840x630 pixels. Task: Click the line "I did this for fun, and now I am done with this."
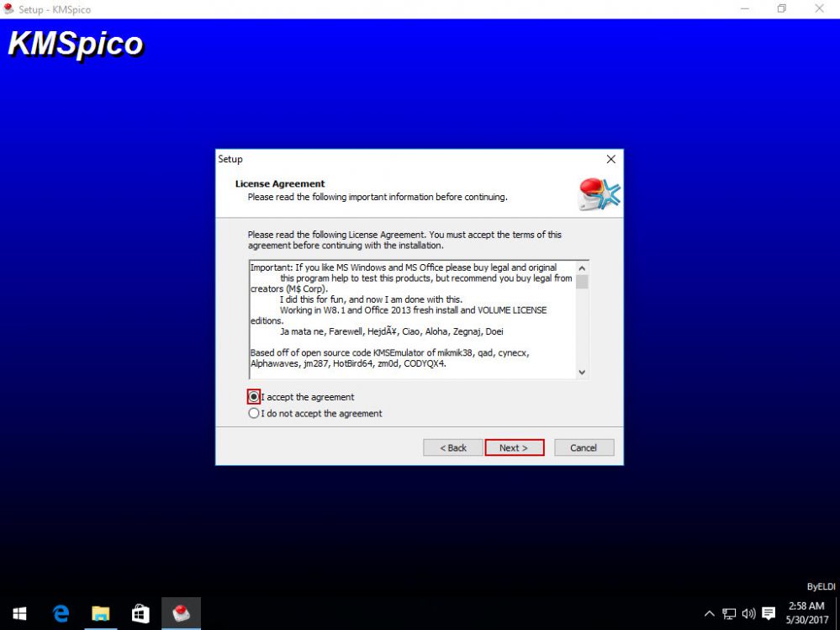371,299
